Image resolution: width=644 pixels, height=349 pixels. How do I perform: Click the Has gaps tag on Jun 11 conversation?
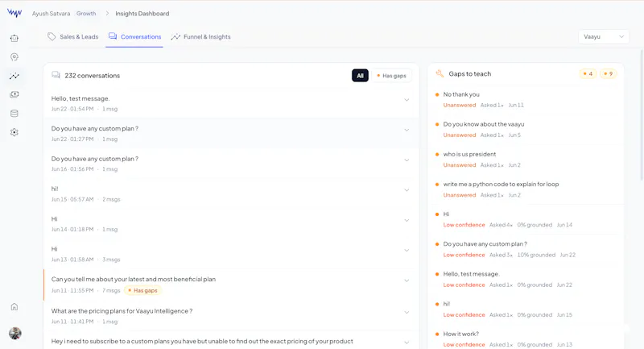(143, 290)
